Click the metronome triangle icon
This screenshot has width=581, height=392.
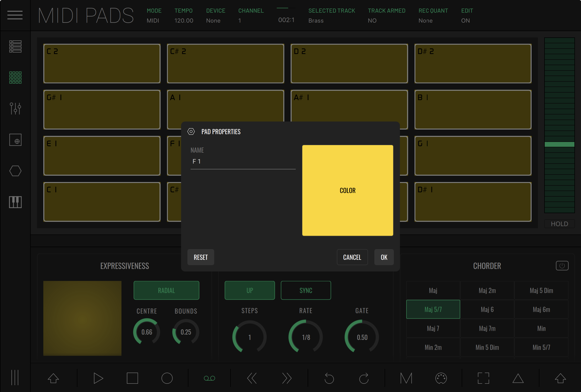pos(518,378)
